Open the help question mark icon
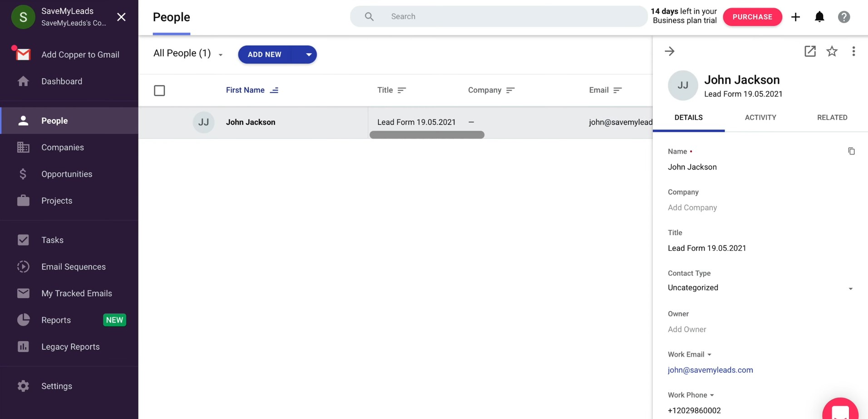The image size is (868, 419). 844,17
